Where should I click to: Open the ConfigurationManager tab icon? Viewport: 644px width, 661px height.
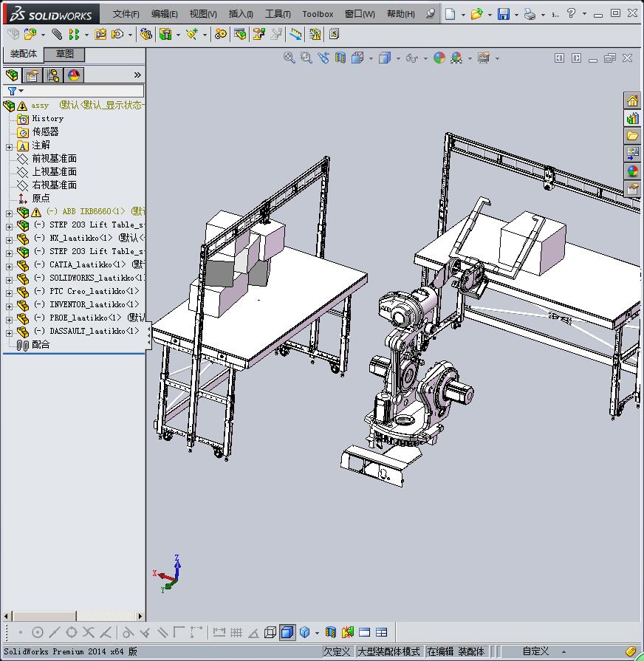pos(53,75)
